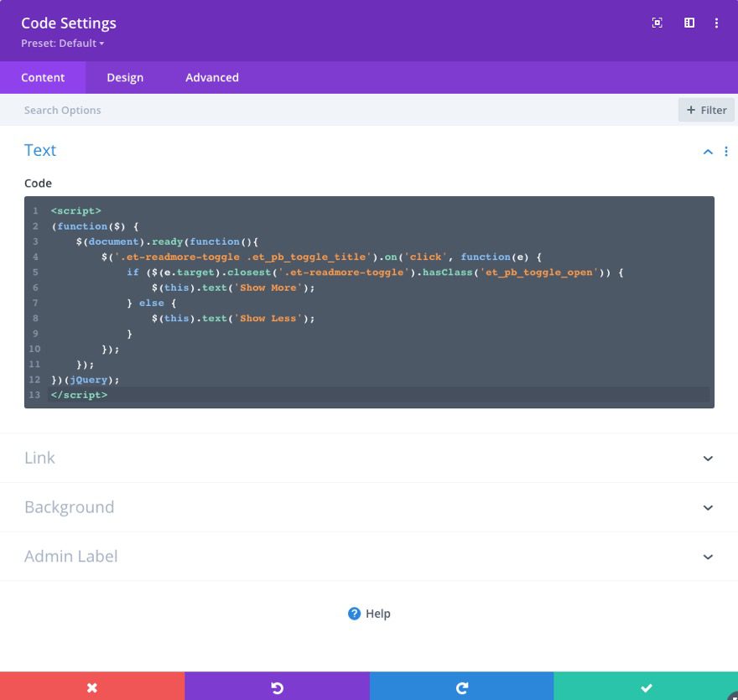Undo the last change
The height and width of the screenshot is (700, 738).
pyautogui.click(x=277, y=687)
